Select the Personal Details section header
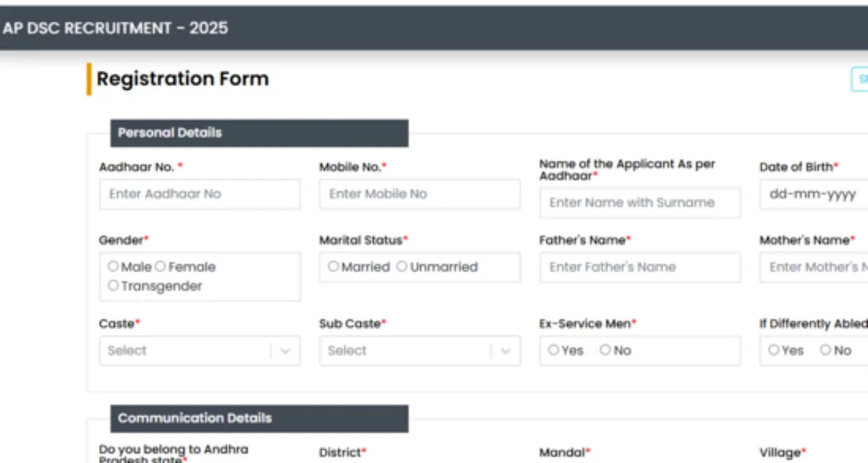This screenshot has height=463, width=868. [x=259, y=133]
